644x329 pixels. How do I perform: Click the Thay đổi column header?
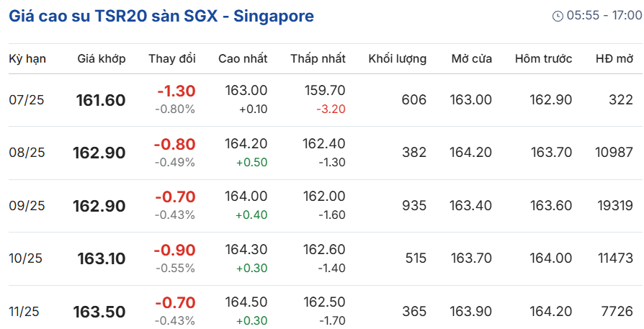click(x=172, y=58)
